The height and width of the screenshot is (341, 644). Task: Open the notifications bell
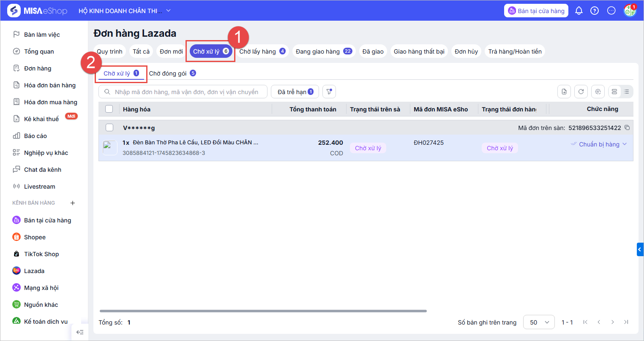[579, 11]
